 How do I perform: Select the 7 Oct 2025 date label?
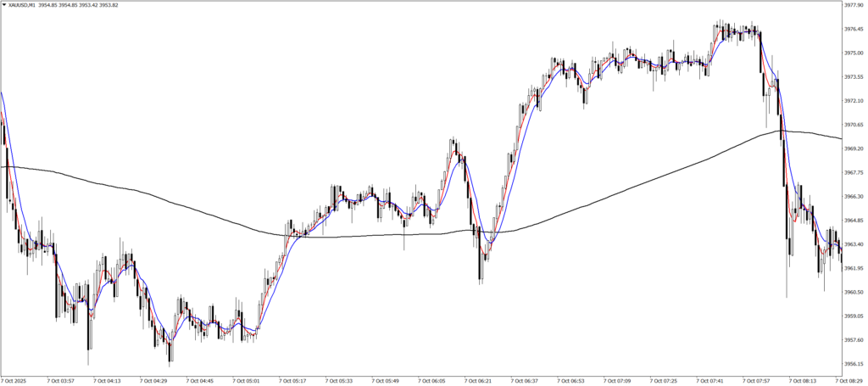coord(16,381)
